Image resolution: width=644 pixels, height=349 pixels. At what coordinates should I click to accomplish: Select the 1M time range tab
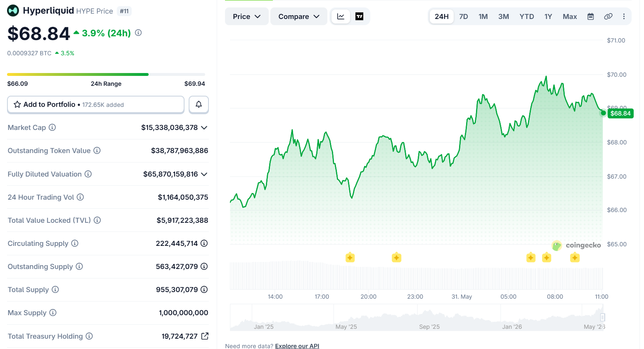click(x=483, y=17)
